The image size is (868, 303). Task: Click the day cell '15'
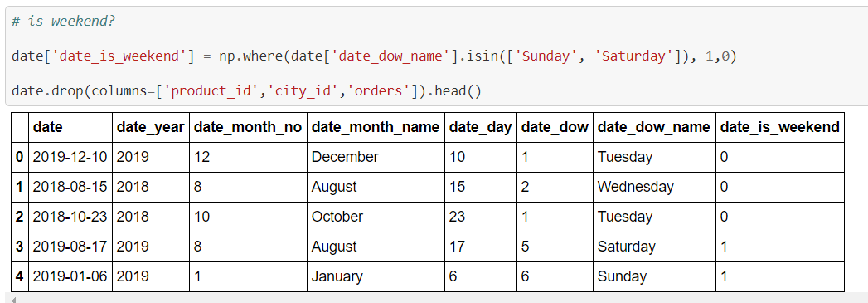(x=481, y=188)
